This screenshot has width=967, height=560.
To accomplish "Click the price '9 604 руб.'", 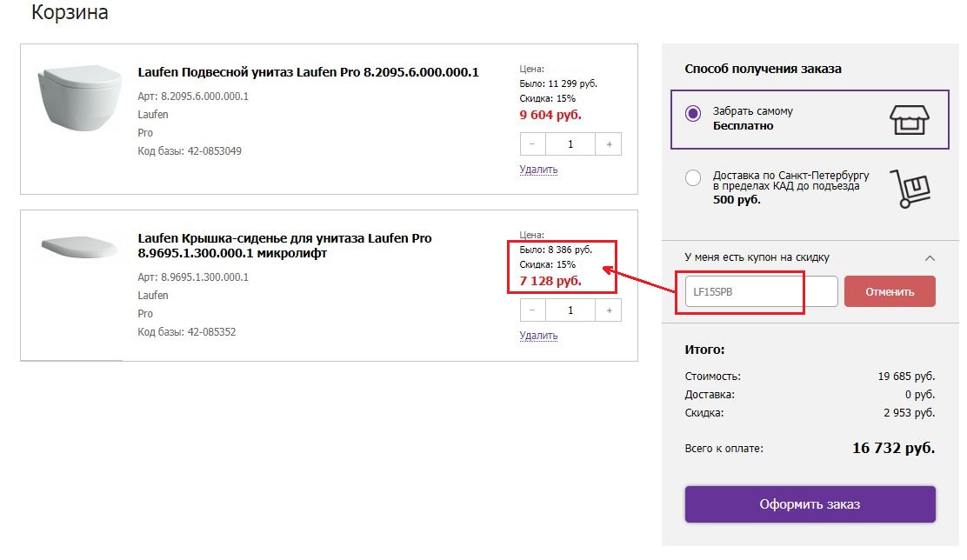I will pos(550,115).
